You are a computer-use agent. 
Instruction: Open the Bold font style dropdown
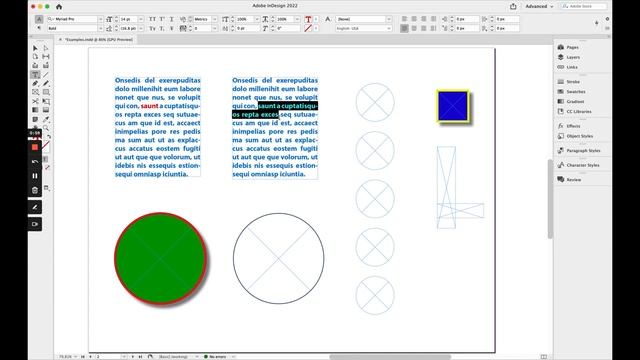click(100, 29)
